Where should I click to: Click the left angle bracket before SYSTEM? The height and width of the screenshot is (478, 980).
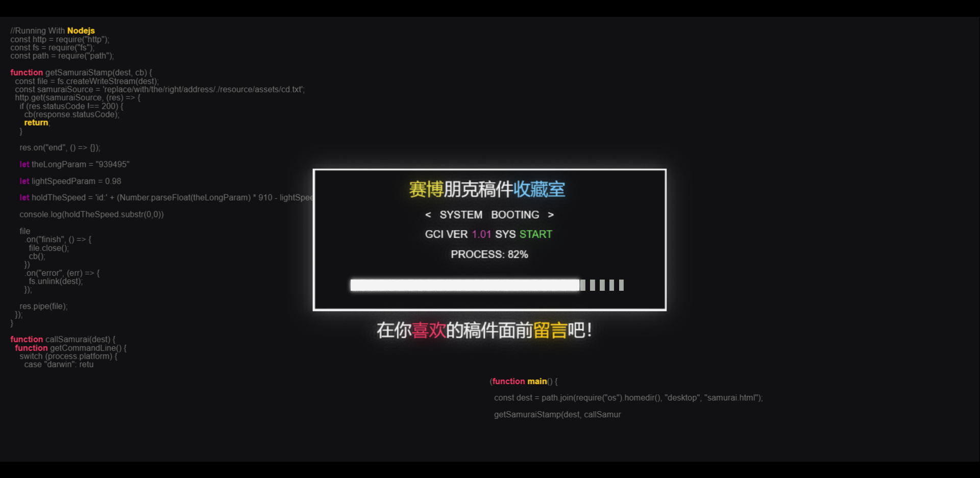pyautogui.click(x=428, y=215)
